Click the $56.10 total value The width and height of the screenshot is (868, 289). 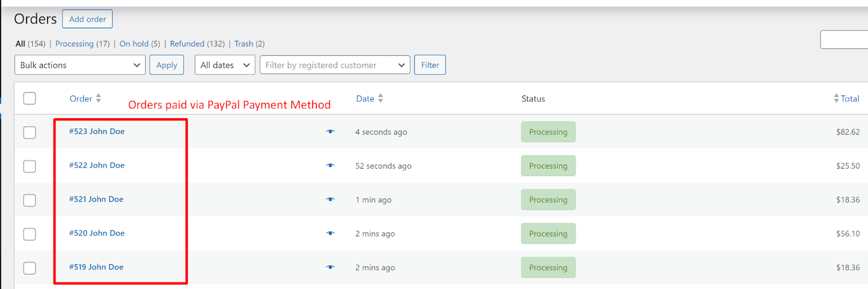tap(848, 234)
